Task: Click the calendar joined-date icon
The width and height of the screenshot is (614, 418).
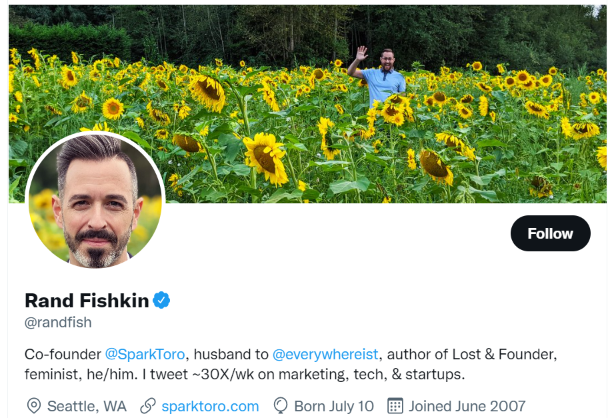Action: (x=394, y=406)
